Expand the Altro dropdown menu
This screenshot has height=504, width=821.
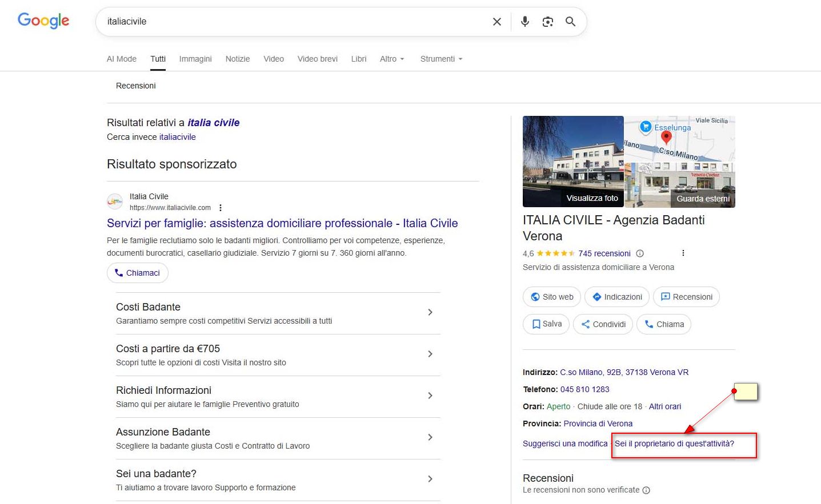[x=392, y=59]
